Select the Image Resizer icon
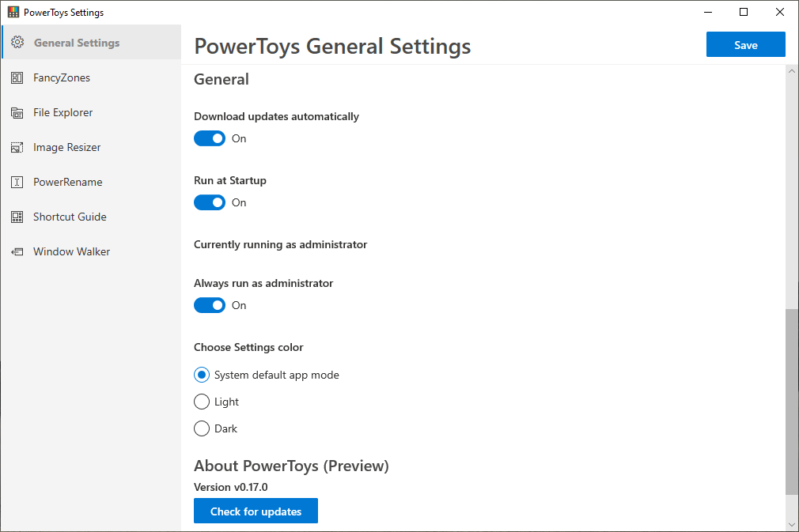This screenshot has height=532, width=799. point(17,147)
